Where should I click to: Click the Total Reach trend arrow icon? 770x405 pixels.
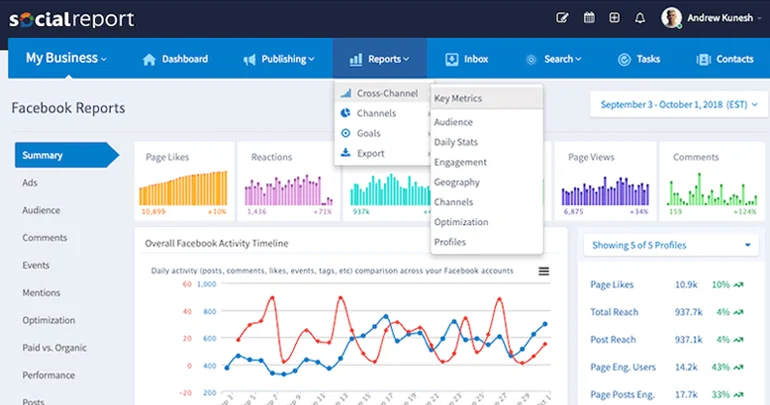point(738,312)
